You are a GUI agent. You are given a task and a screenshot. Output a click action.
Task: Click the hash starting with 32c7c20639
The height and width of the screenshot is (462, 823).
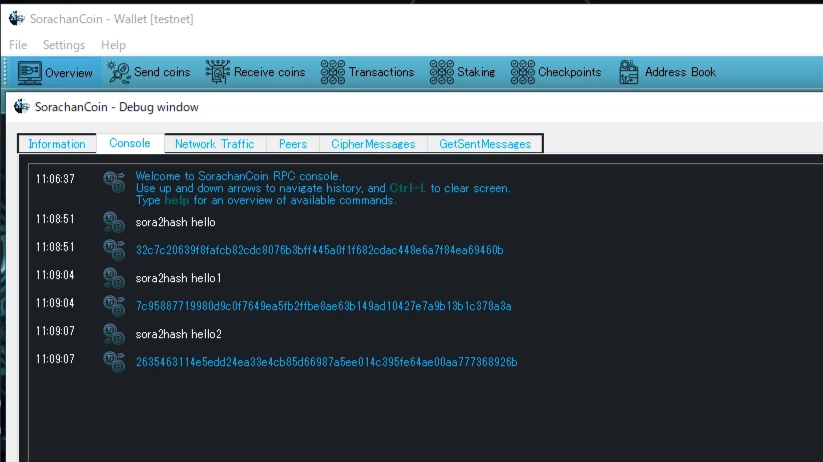pos(320,250)
